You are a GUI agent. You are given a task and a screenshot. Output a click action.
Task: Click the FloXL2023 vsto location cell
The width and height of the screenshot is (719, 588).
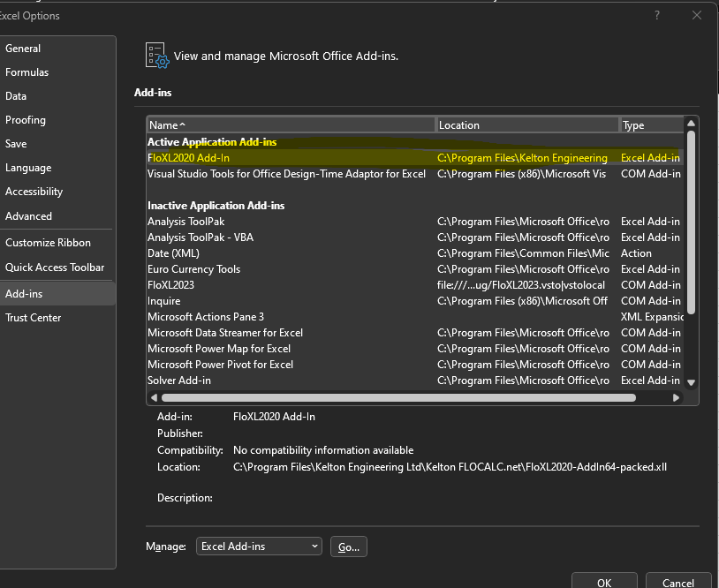[x=521, y=285]
